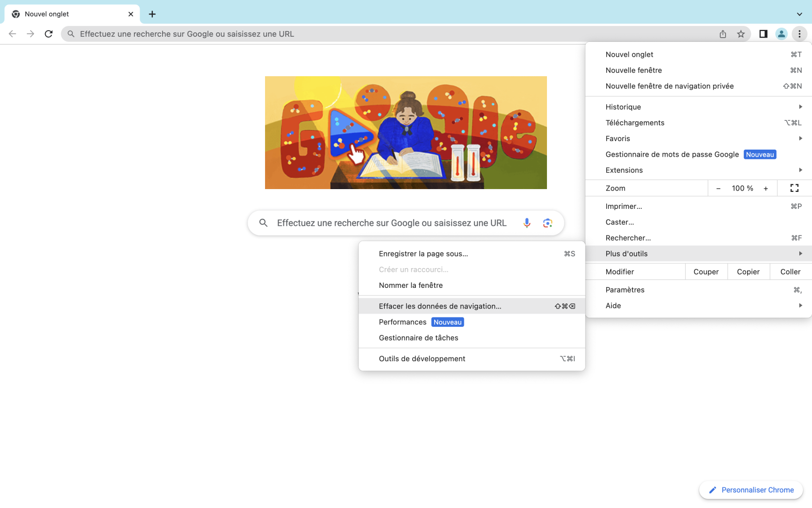
Task: Open the tab search dropdown arrow
Action: coord(799,14)
